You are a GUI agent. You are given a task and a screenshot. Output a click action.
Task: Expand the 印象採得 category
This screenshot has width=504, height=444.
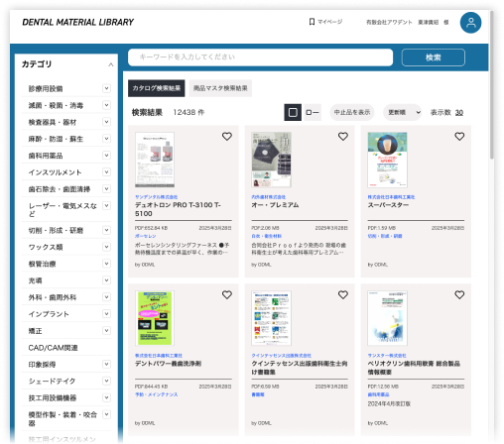click(x=106, y=364)
